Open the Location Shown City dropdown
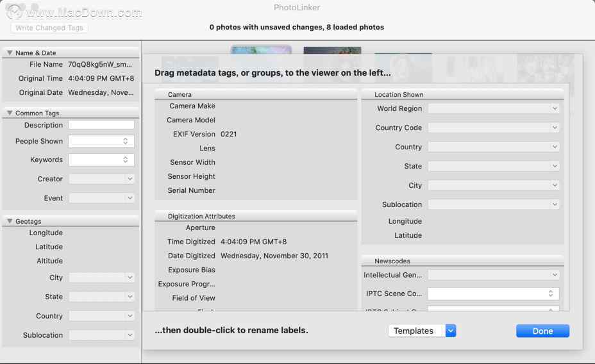595x364 pixels. pos(493,185)
